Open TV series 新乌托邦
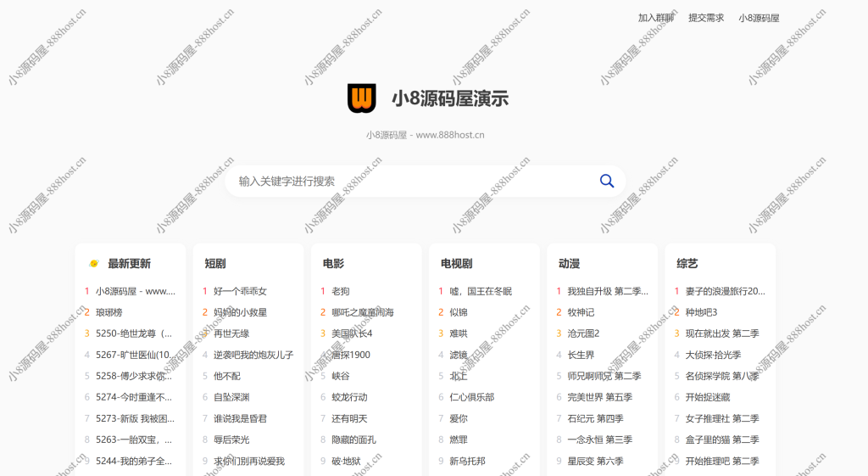This screenshot has width=868, height=476. point(467,461)
